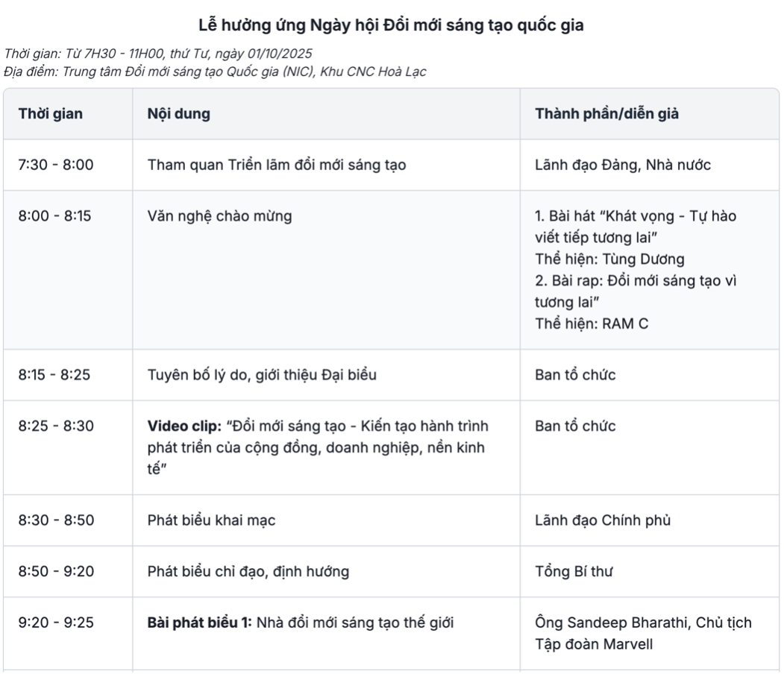Click the "Địa điểm: Trung tâm Đổi mới sáng tạo" line
The height and width of the screenshot is (674, 784).
(x=215, y=72)
